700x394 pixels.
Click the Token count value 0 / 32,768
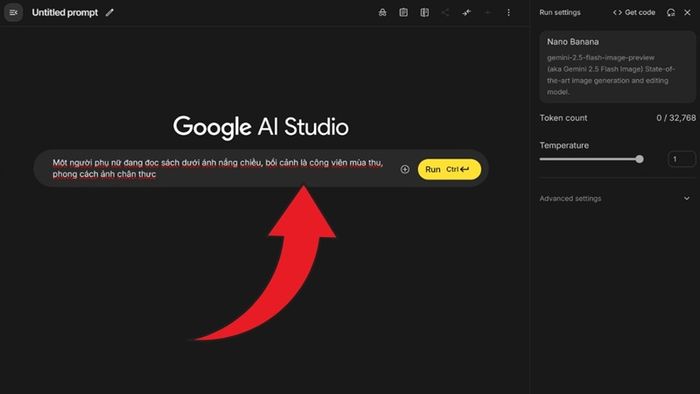(676, 118)
